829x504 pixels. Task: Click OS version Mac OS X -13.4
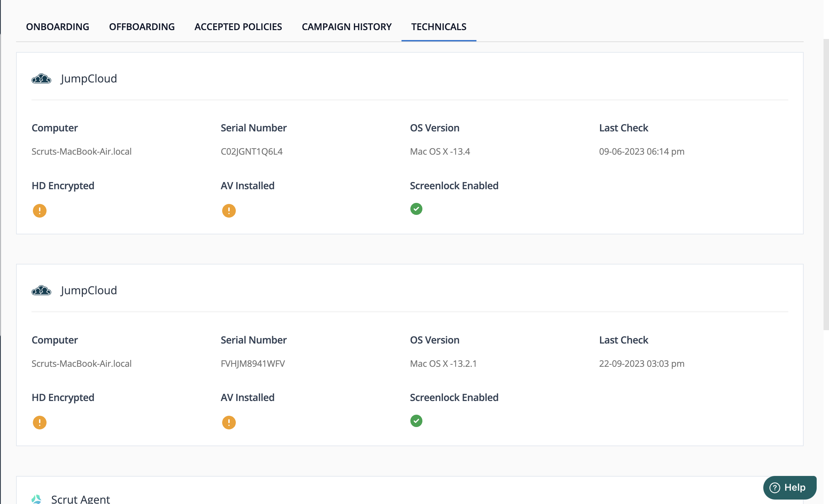(440, 152)
